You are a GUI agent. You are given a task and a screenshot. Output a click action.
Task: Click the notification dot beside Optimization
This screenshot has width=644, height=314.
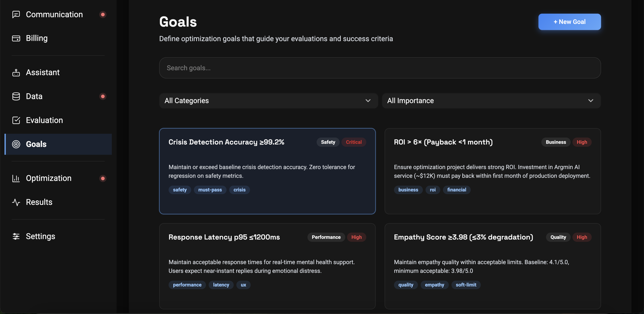(x=103, y=178)
